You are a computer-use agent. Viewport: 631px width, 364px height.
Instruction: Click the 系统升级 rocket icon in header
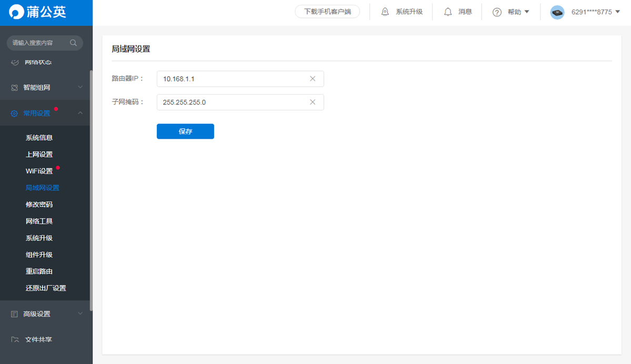point(385,12)
